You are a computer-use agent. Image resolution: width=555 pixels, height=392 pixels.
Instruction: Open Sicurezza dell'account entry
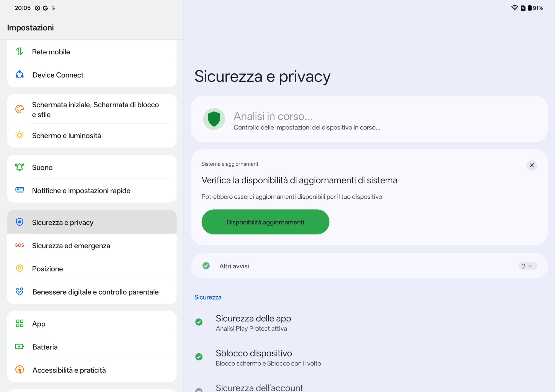[259, 387]
